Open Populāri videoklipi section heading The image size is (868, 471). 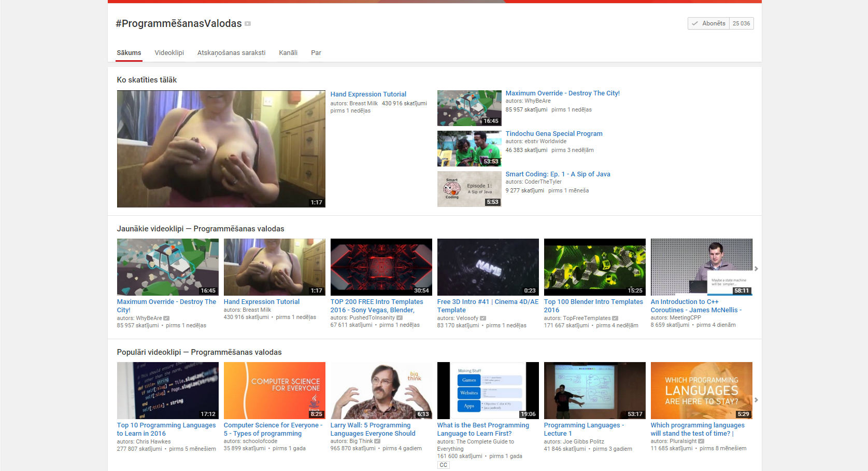point(200,352)
